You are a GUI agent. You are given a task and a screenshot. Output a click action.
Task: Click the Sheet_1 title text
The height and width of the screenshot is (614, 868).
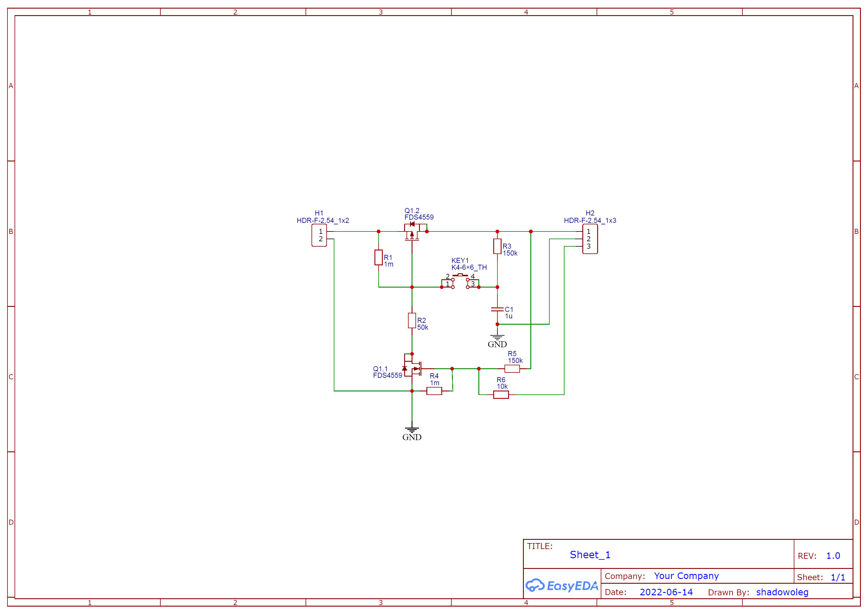(590, 555)
